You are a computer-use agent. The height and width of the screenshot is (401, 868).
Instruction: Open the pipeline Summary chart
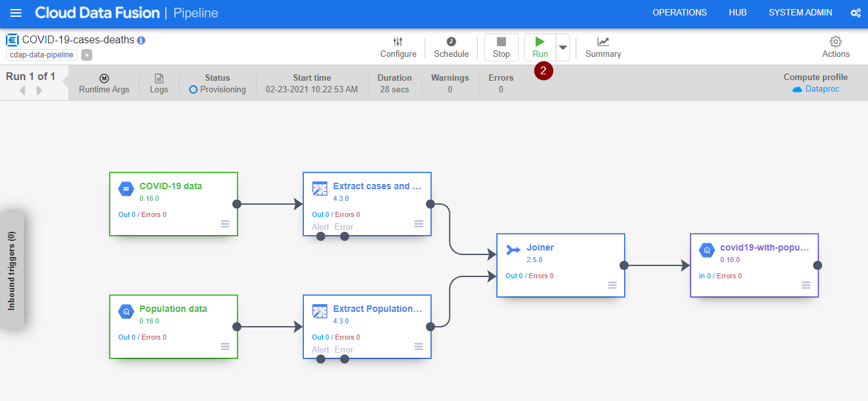[603, 47]
